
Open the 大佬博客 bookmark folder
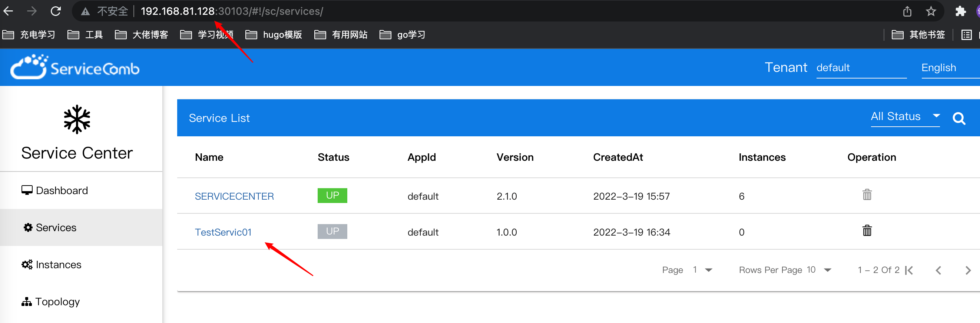(142, 35)
